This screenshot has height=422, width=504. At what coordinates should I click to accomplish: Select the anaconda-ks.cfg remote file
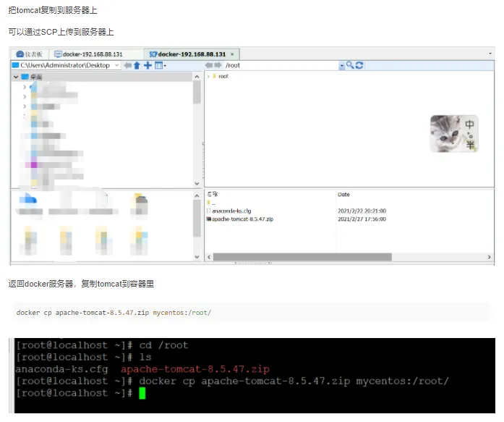tap(228, 211)
